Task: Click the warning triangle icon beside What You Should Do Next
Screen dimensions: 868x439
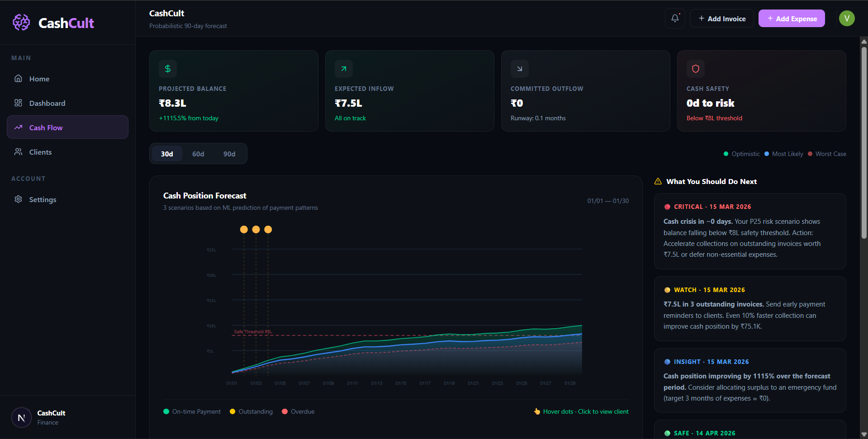Action: click(658, 181)
